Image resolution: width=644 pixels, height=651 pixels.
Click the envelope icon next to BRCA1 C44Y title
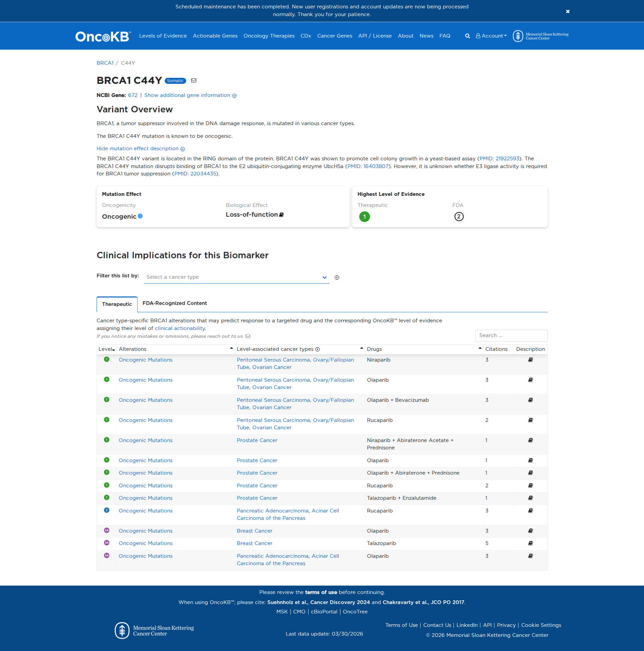coord(194,80)
